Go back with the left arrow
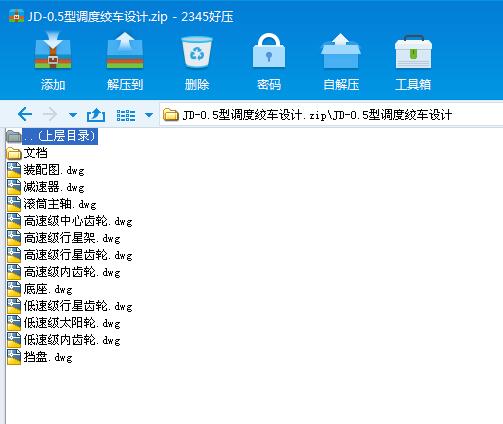This screenshot has height=424, width=503. (x=25, y=114)
